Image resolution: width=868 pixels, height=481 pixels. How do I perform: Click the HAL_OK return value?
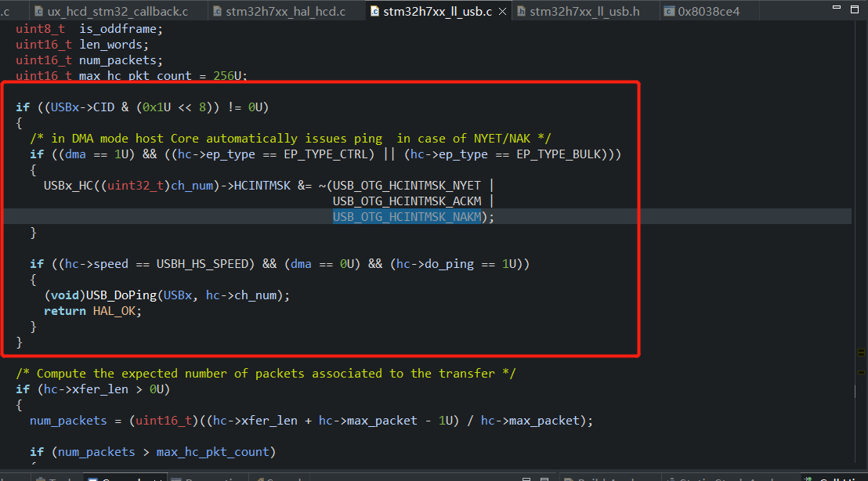(x=116, y=310)
